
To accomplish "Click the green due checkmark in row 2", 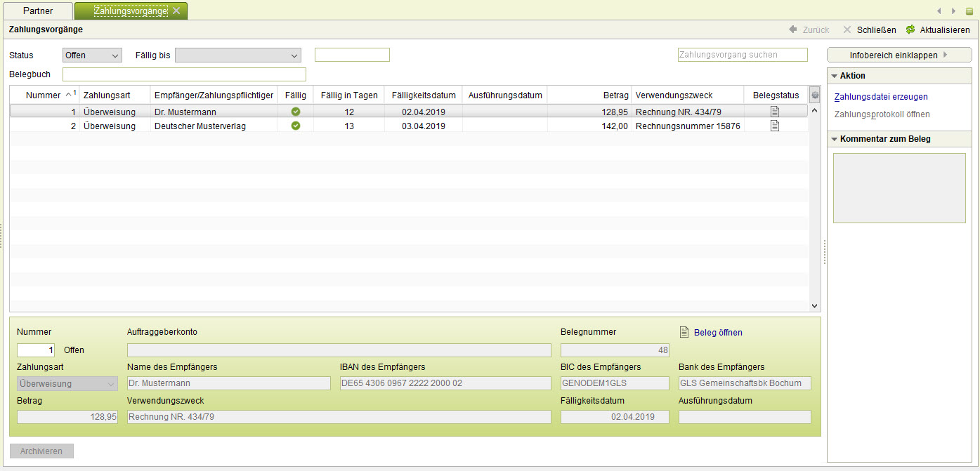I will point(296,126).
